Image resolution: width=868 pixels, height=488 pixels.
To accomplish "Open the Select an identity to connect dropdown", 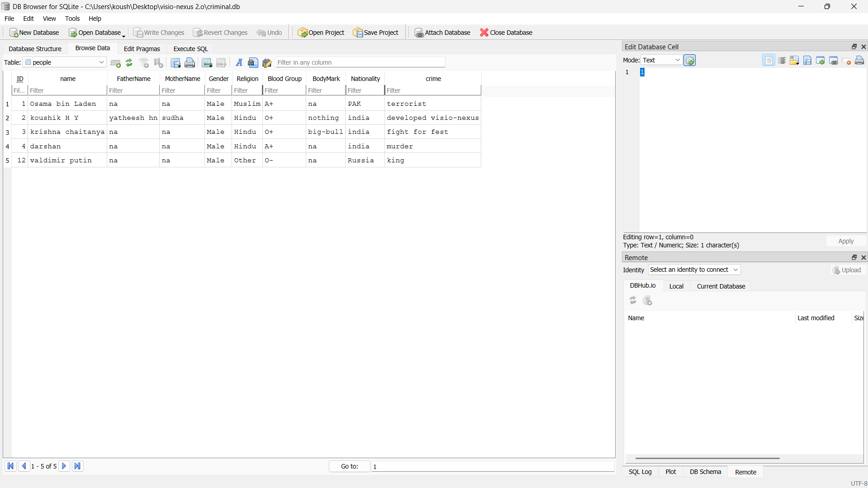I will (x=694, y=270).
